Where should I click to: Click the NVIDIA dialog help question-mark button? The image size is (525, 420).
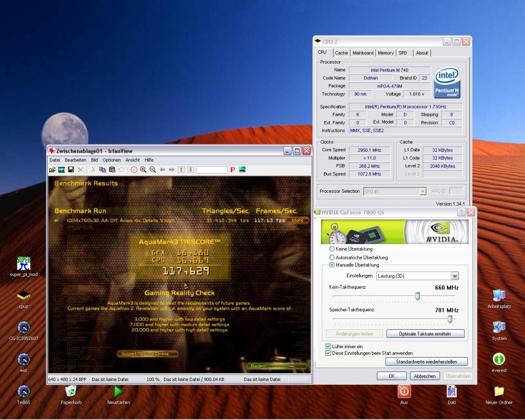(x=461, y=212)
